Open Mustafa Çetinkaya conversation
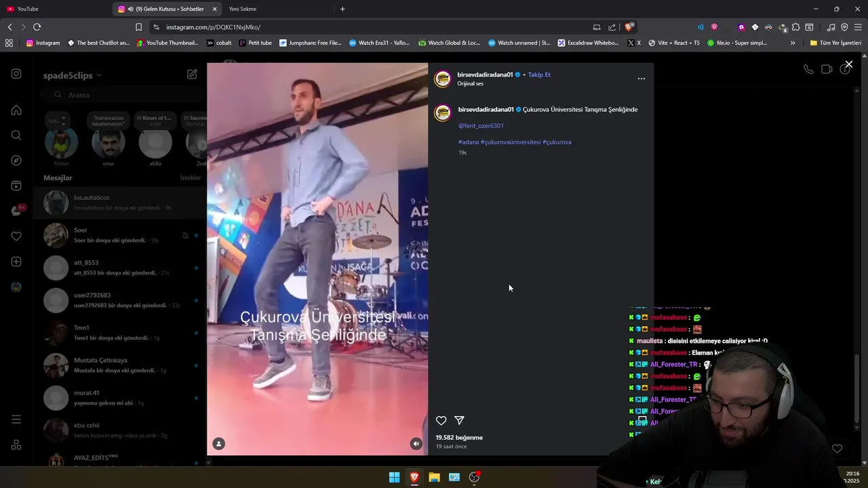 120,365
